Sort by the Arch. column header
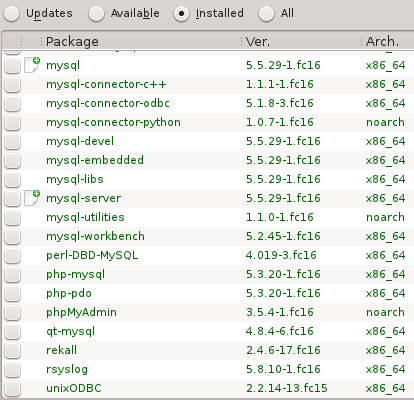This screenshot has height=400, width=414. [382, 42]
